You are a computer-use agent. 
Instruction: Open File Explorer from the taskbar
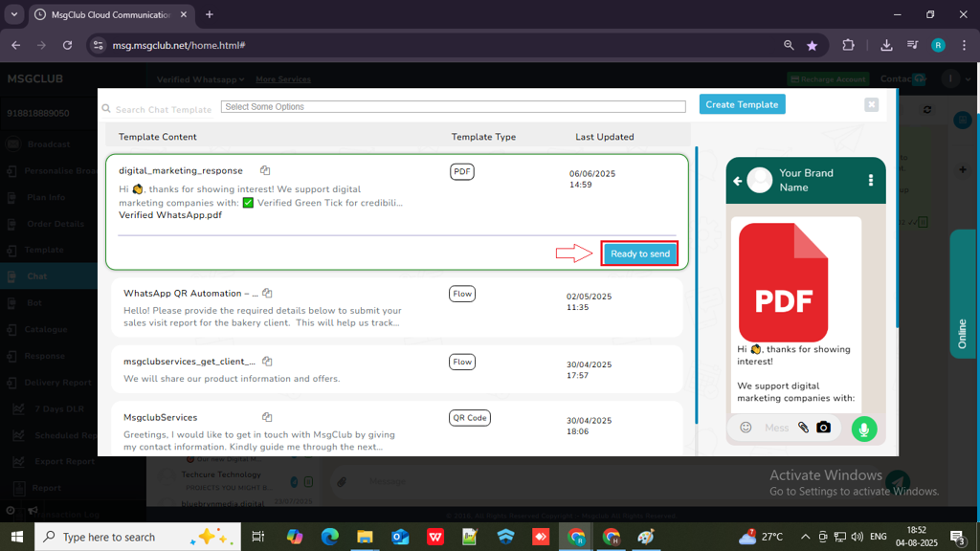[365, 537]
